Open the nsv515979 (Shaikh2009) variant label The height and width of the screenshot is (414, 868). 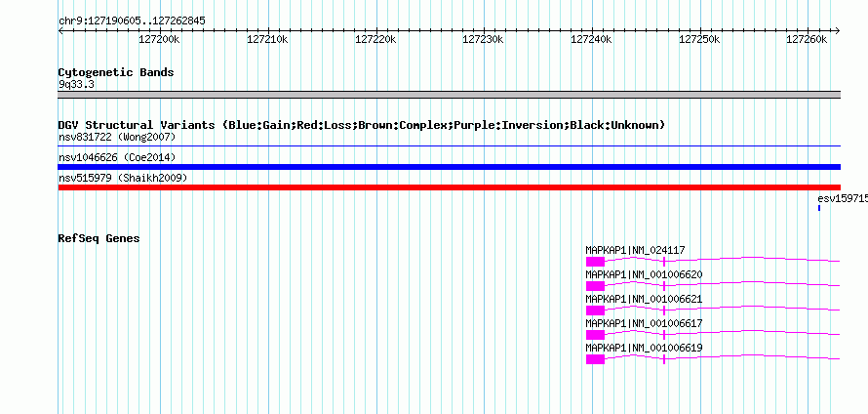(x=123, y=178)
